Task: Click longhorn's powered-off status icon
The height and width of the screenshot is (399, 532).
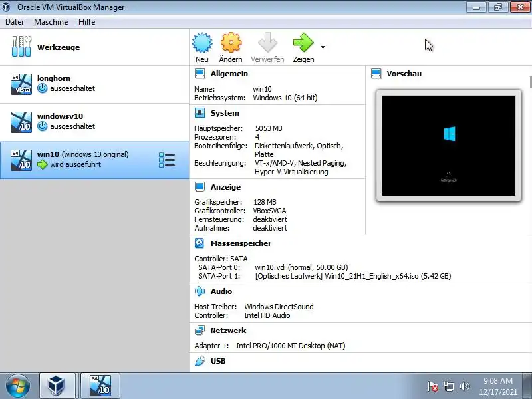Action: (42, 88)
